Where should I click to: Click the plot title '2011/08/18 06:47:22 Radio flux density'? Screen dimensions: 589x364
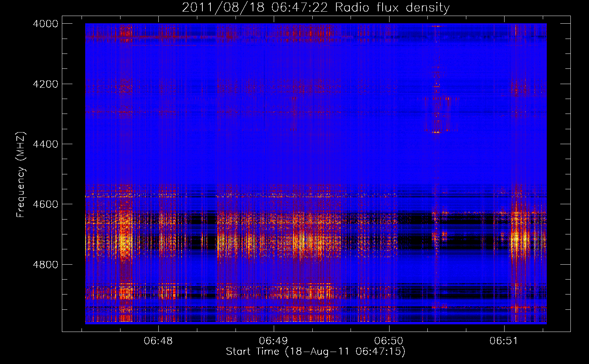(x=316, y=7)
